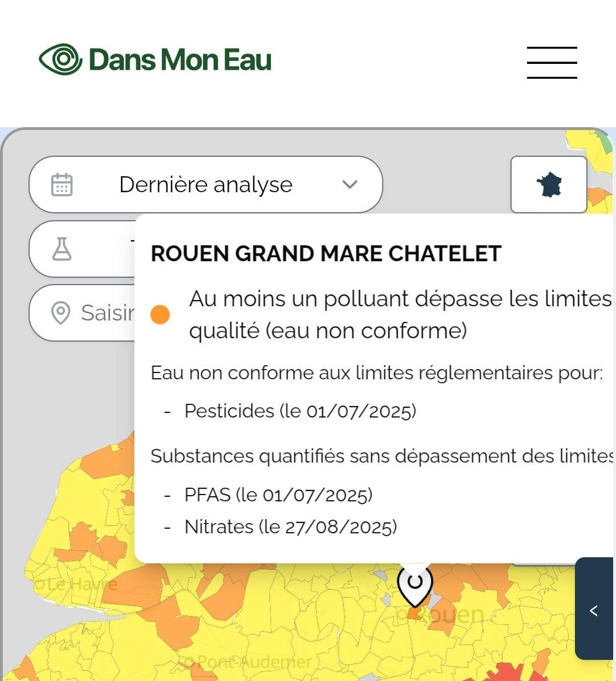Click the Dans Mon Eau title text
Screen dimensions: 616x681
click(180, 60)
